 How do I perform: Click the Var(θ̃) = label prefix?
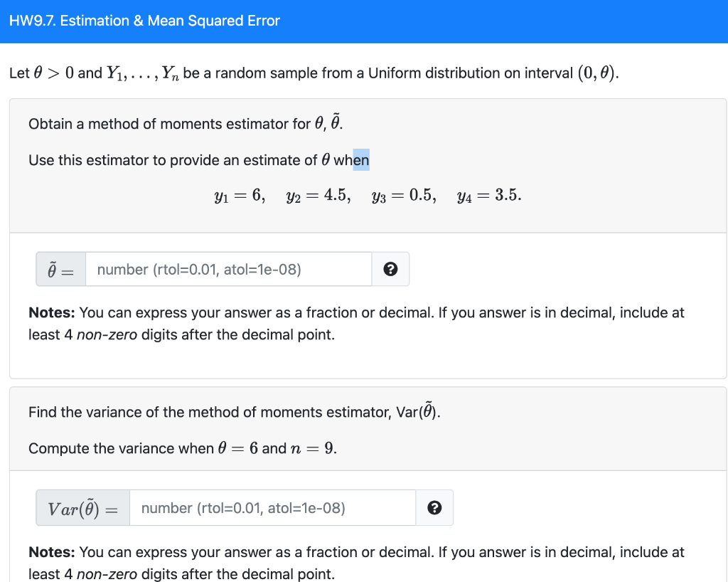coord(82,507)
